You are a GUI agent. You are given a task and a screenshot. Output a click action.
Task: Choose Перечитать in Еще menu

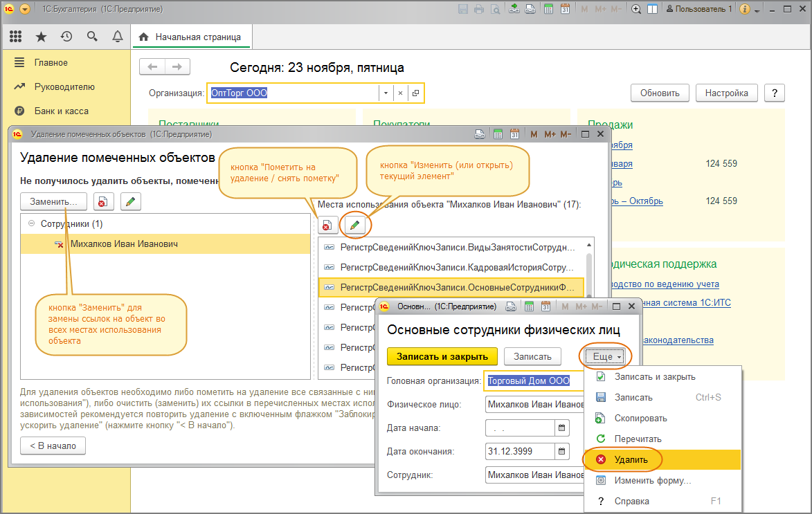click(x=663, y=439)
